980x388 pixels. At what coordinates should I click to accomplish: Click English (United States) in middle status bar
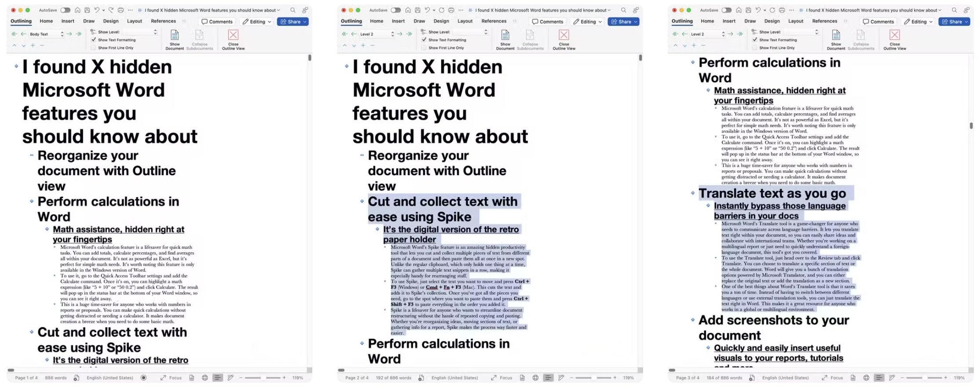(454, 378)
